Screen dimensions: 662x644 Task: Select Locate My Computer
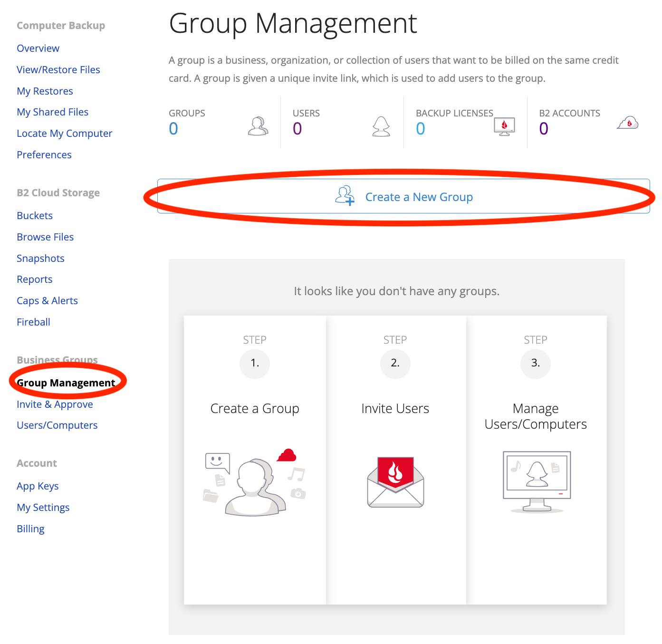pyautogui.click(x=65, y=134)
